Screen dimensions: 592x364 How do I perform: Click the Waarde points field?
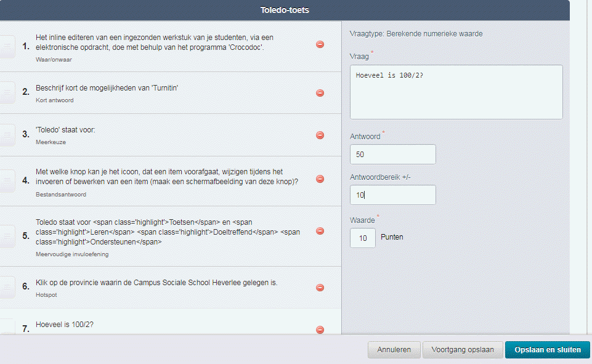[x=362, y=238]
